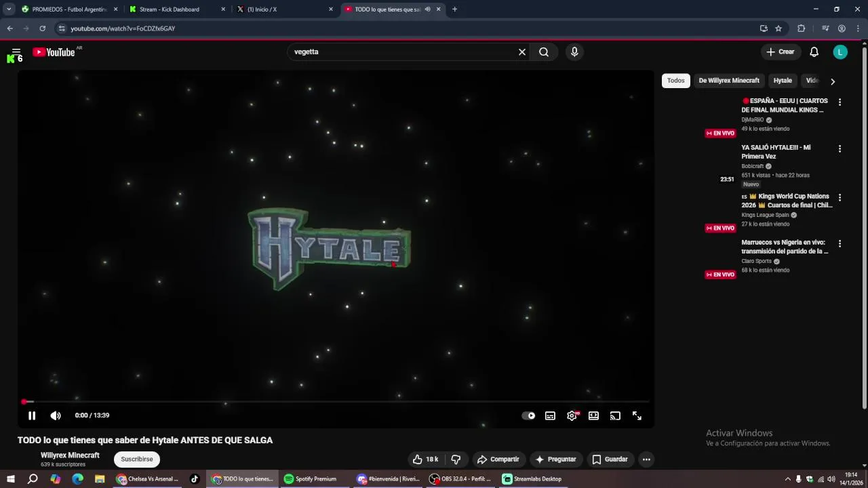Viewport: 868px width, 488px height.
Task: Open the account avatar menu
Action: click(840, 52)
